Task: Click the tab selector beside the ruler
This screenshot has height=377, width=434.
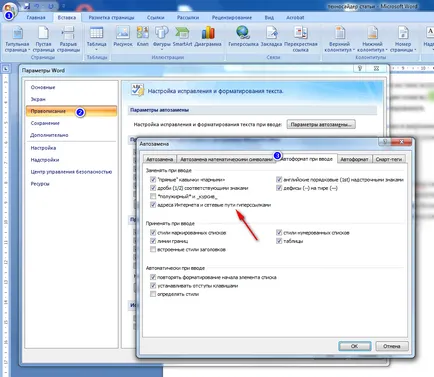Action: click(x=6, y=69)
